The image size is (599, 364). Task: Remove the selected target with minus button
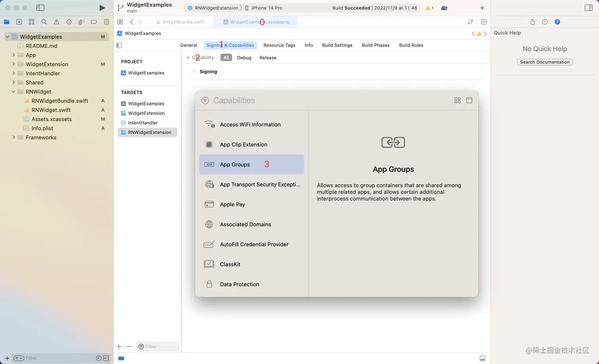pyautogui.click(x=129, y=347)
